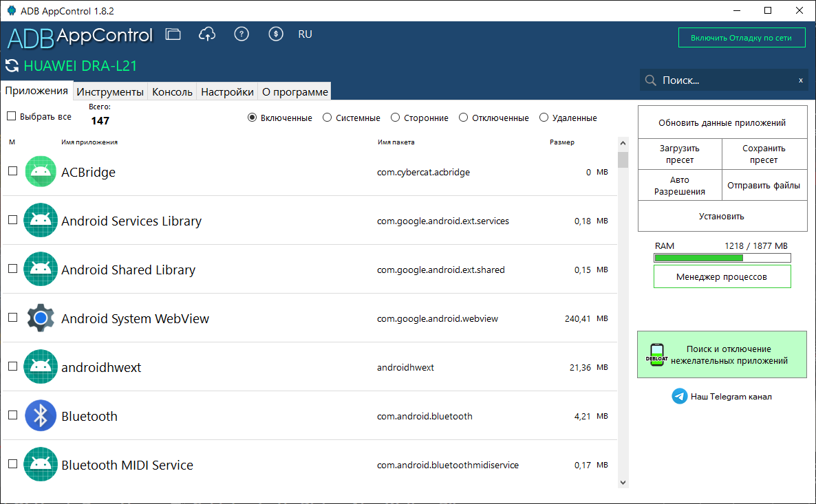Screen dimensions: 816x504
Task: Open the 'Консоль' tab
Action: [x=172, y=91]
